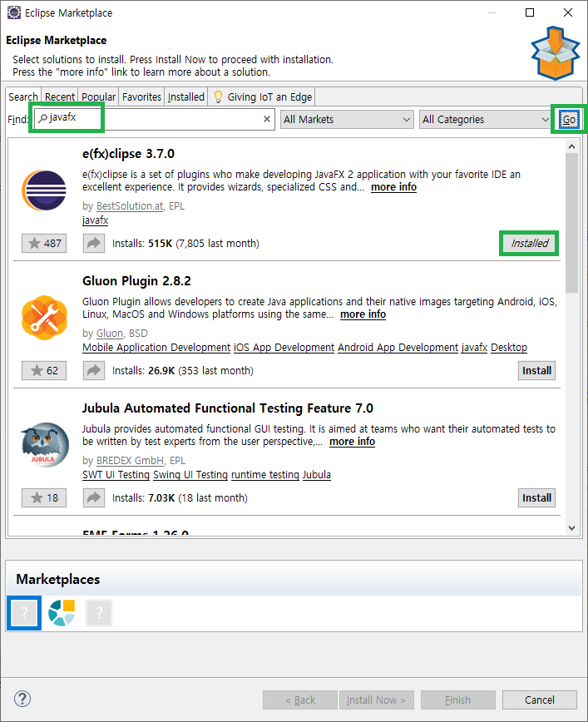Install the Gluon Plugin
The width and height of the screenshot is (588, 722).
tap(536, 371)
